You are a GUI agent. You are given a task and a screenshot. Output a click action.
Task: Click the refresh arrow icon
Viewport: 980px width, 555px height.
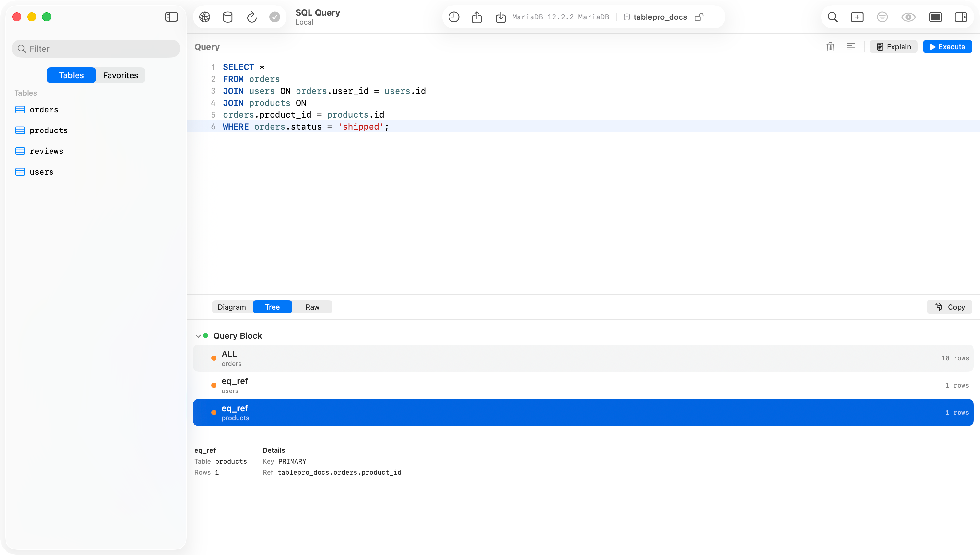(x=252, y=17)
